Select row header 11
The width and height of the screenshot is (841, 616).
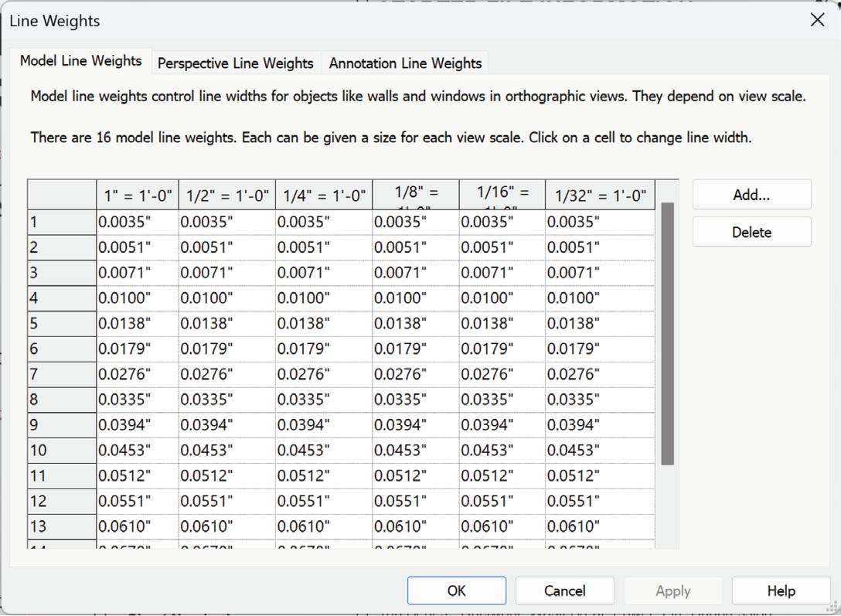[62, 476]
